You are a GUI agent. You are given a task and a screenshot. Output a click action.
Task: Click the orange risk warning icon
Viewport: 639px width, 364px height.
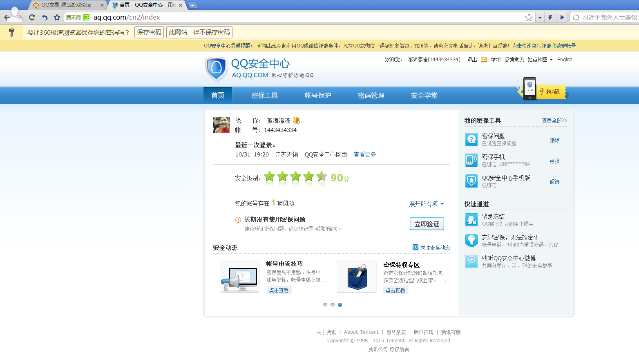238,220
